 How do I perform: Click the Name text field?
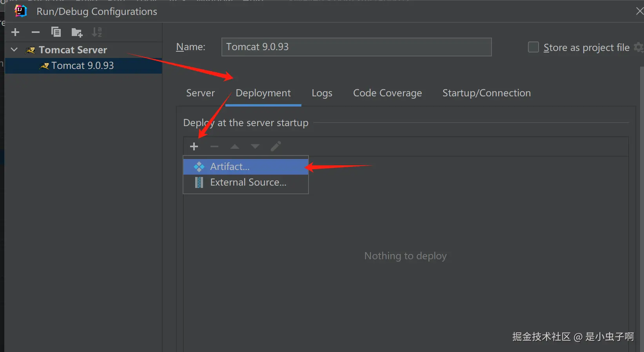click(x=356, y=47)
